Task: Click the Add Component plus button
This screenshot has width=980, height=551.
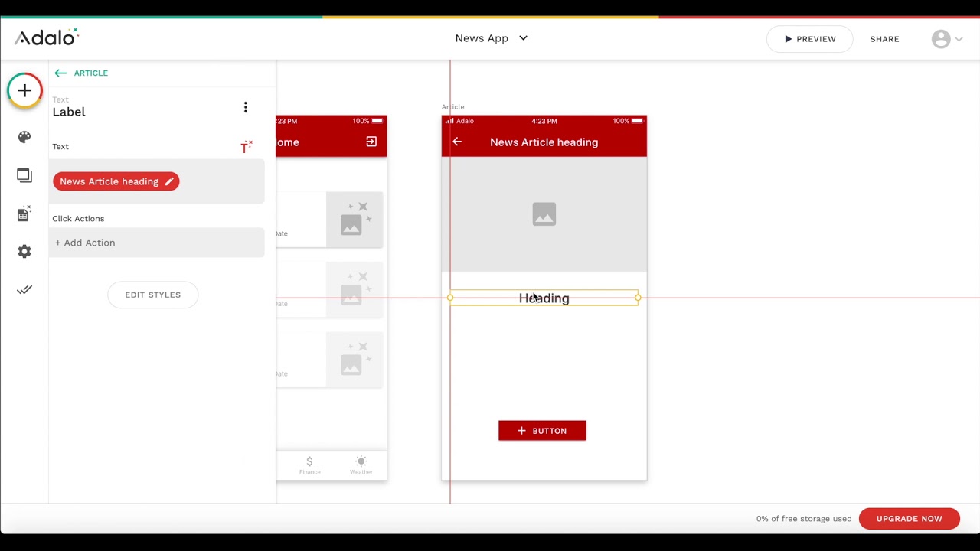Action: (24, 91)
